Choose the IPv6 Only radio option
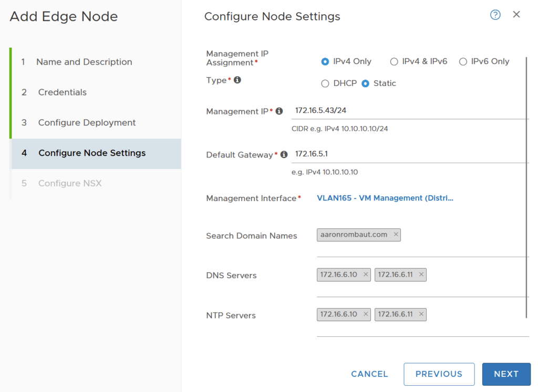 click(x=463, y=62)
